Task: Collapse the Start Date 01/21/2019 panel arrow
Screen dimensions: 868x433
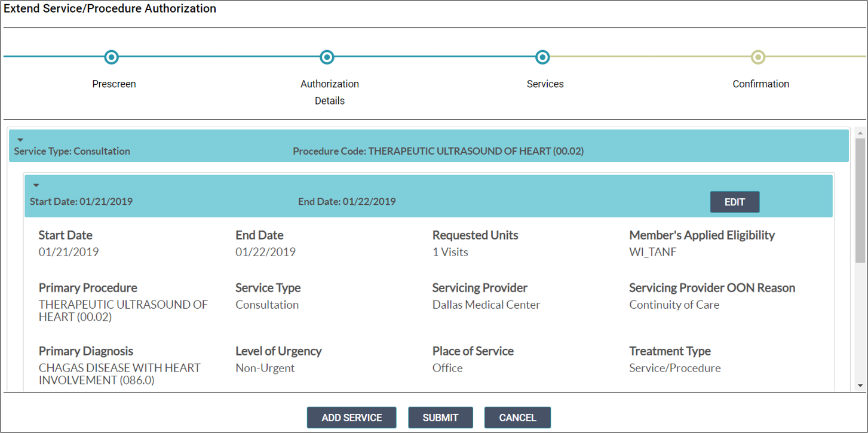Action: point(36,186)
